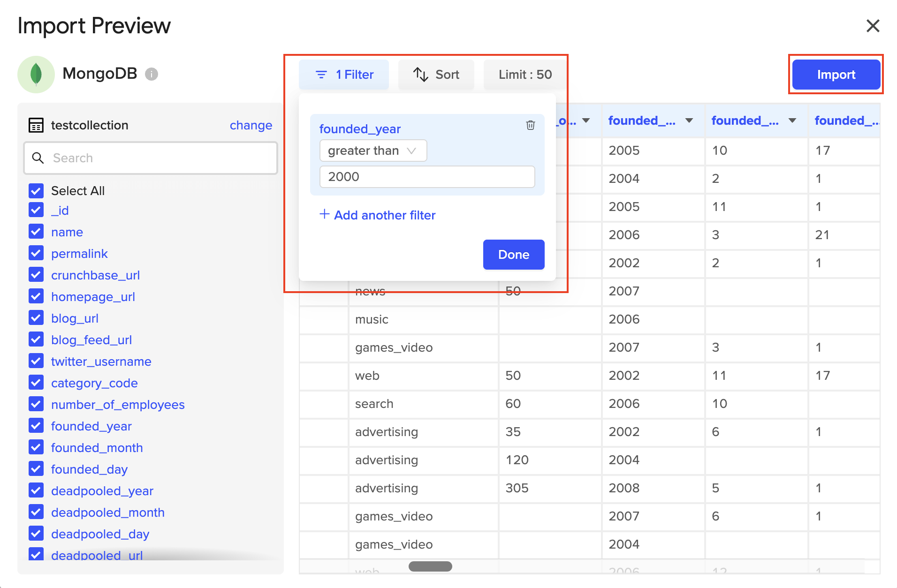Expand the second founded_ column header dropdown arrow
Image resolution: width=897 pixels, height=588 pixels.
pos(792,121)
